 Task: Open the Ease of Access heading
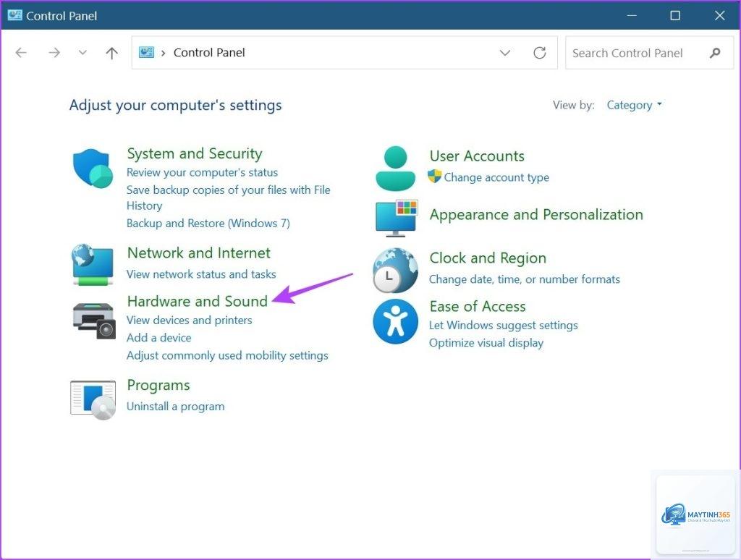[478, 306]
